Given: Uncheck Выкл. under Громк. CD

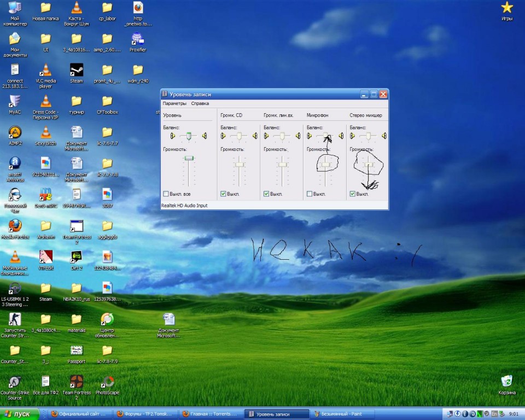Looking at the screenshot, I should (x=223, y=194).
